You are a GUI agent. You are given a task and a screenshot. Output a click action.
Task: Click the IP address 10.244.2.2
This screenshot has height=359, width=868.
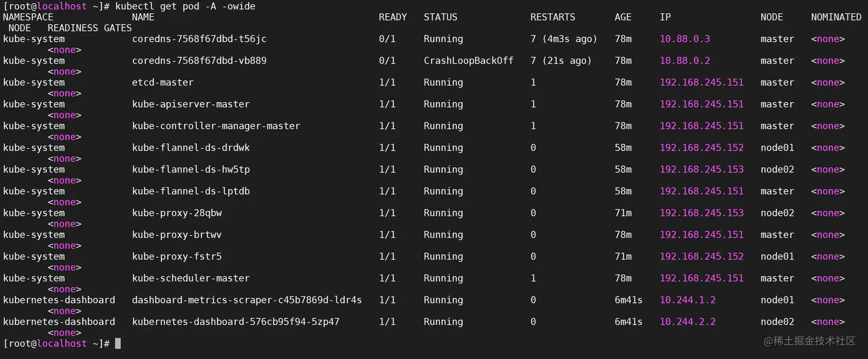[x=688, y=322]
